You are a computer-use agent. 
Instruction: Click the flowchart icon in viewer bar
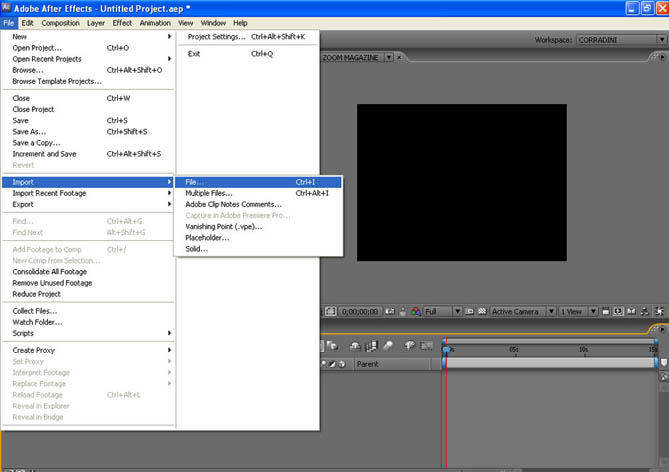click(x=645, y=311)
